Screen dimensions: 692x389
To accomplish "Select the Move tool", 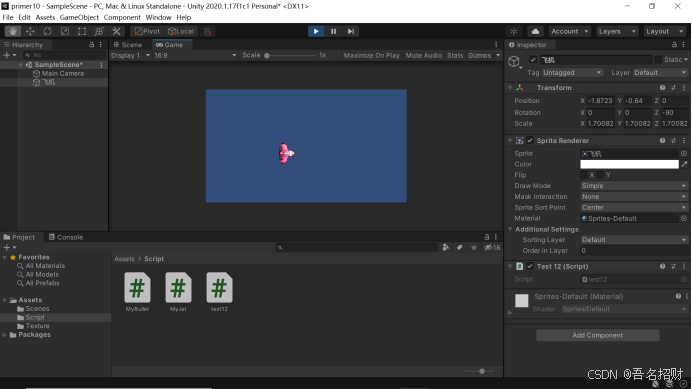I will [30, 31].
